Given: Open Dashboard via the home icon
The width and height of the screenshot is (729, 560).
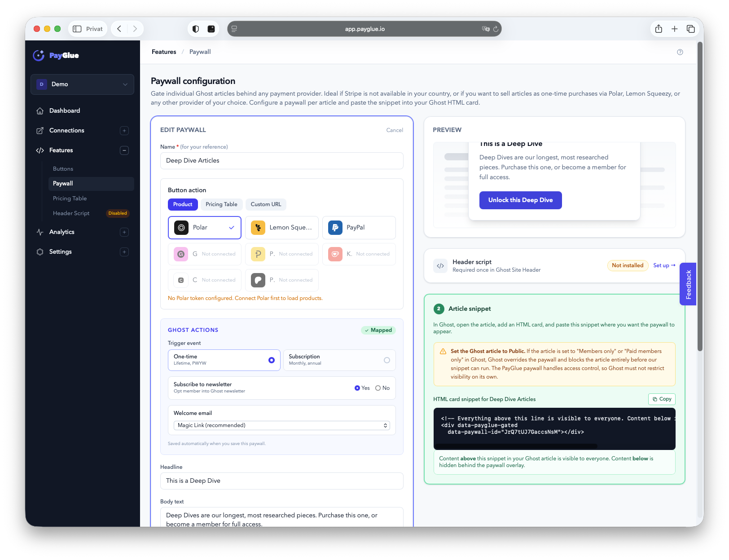Looking at the screenshot, I should (40, 111).
